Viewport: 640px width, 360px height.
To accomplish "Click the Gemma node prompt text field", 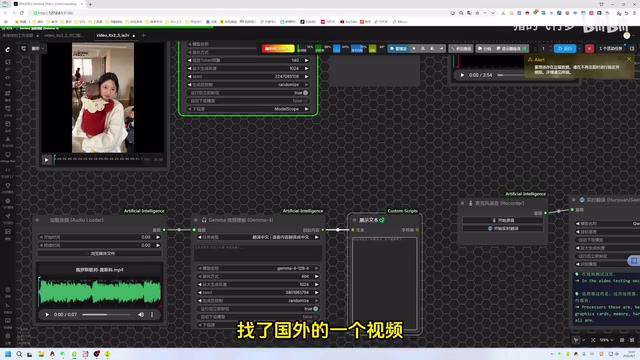I will point(258,253).
